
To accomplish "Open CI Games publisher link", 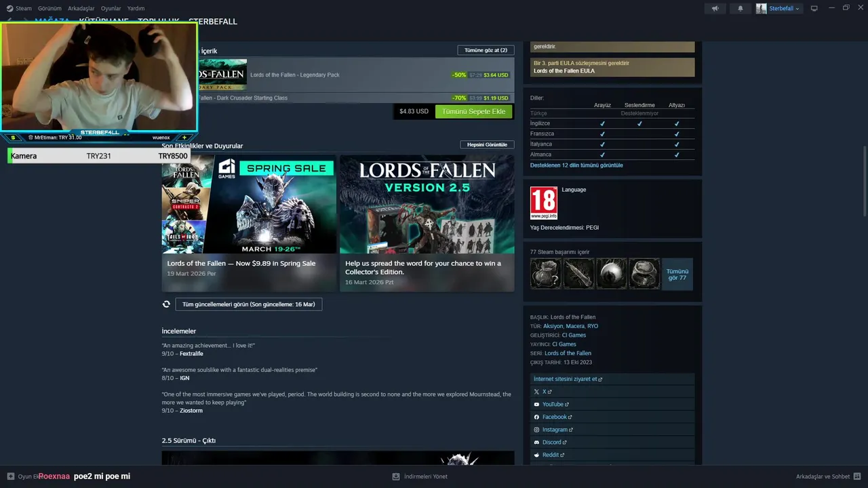I will [564, 344].
